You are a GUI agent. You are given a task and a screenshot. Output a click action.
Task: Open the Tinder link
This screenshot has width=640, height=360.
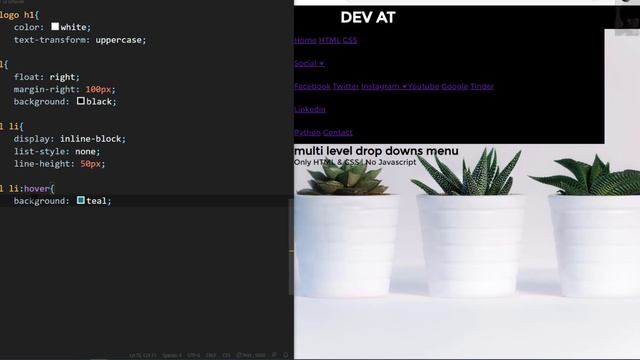click(482, 86)
